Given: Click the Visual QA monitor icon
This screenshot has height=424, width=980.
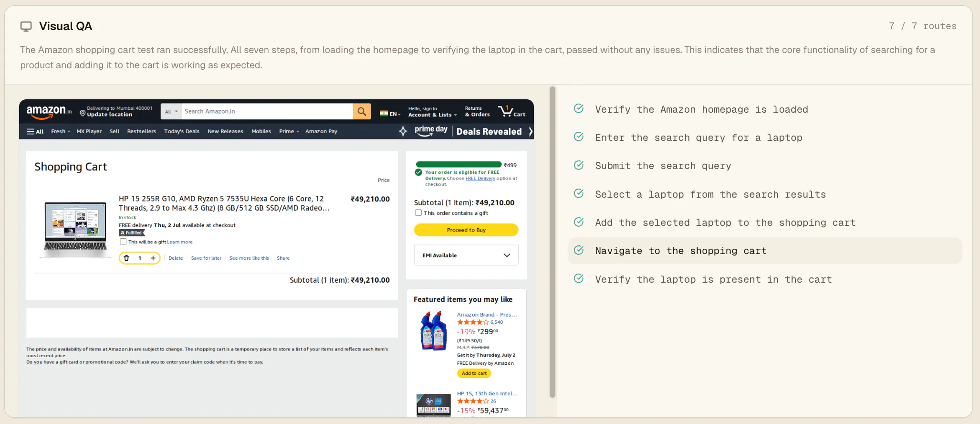Looking at the screenshot, I should (x=26, y=26).
